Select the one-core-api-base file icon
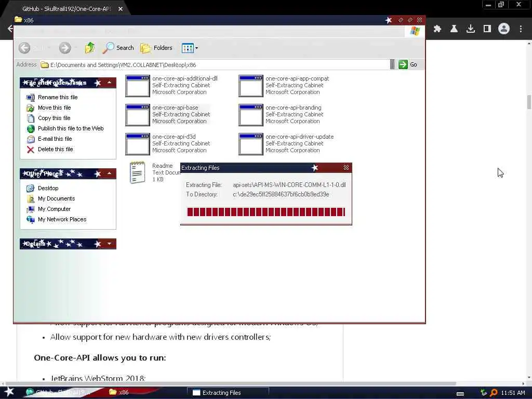 tap(137, 115)
